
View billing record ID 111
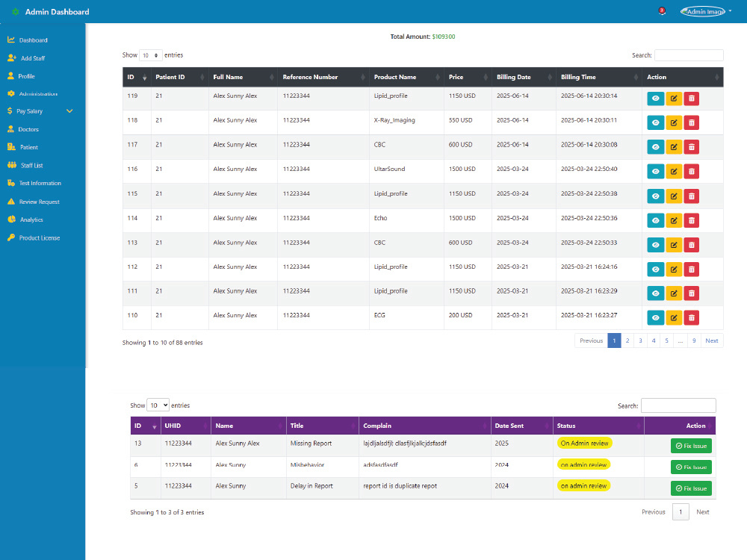pos(656,293)
